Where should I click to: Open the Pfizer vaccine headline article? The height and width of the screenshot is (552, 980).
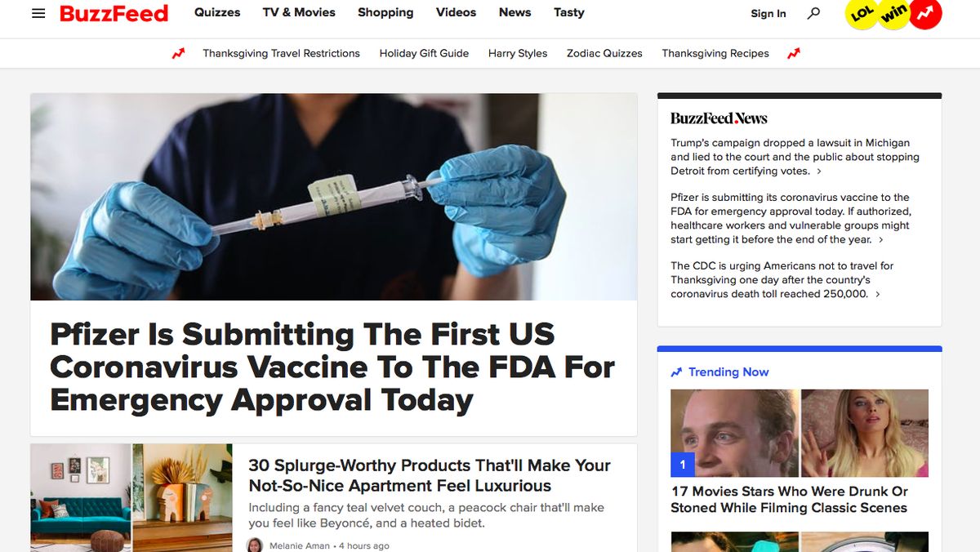coord(332,367)
